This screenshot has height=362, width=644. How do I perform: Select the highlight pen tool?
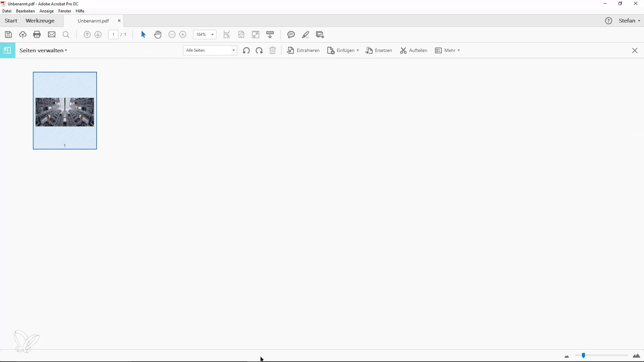[x=306, y=35]
